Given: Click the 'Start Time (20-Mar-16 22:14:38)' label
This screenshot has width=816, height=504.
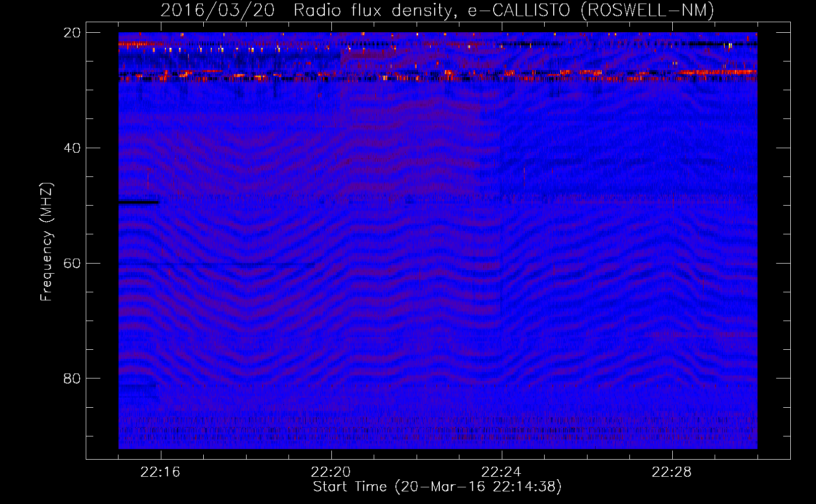Looking at the screenshot, I should pos(437,487).
